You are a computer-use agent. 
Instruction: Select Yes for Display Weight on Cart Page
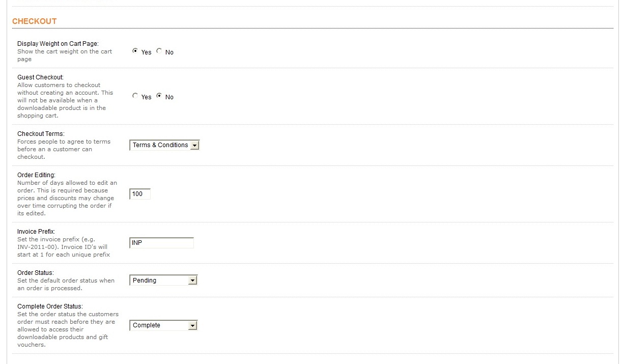coord(135,51)
